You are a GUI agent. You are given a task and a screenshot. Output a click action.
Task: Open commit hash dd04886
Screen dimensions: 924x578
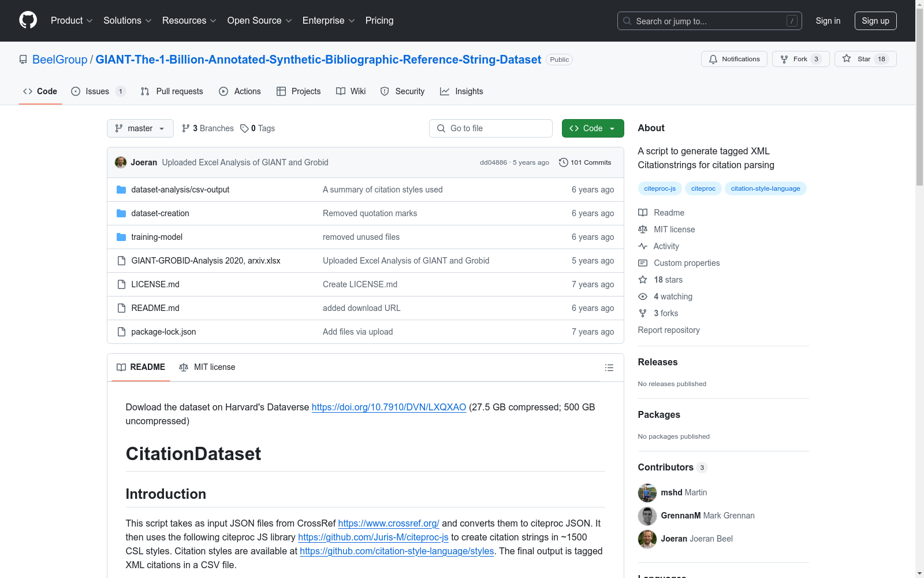(x=493, y=162)
